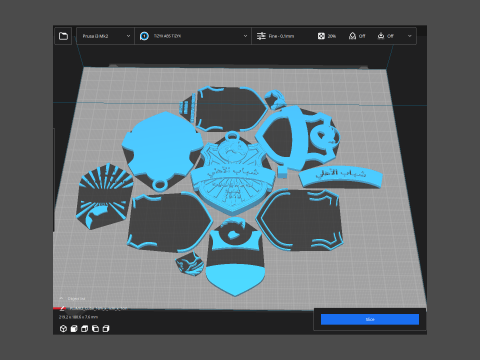Switch to right side view

tap(106, 329)
